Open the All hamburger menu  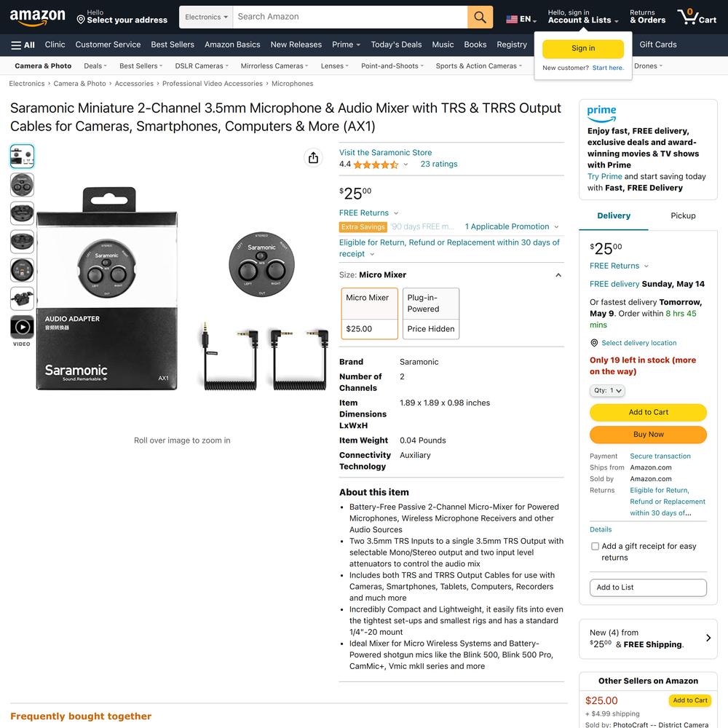click(23, 45)
